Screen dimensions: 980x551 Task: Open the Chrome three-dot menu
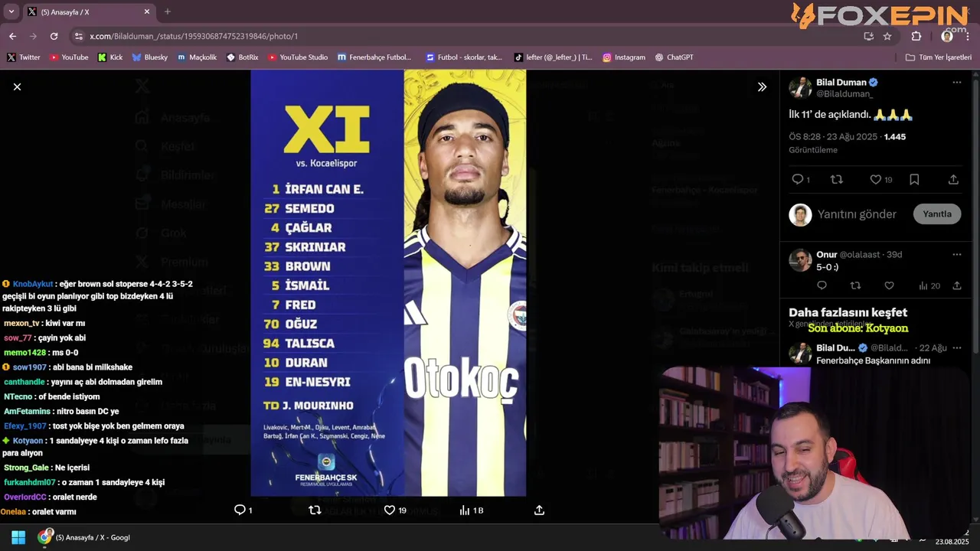[x=968, y=36]
